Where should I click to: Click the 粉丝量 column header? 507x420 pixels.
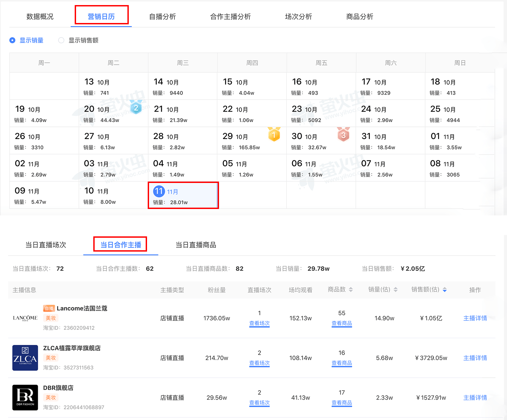coord(217,290)
